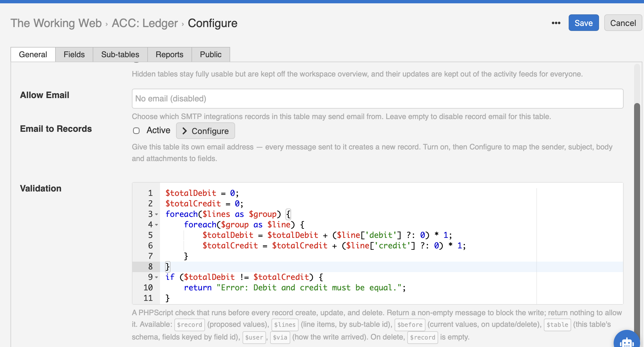Image resolution: width=644 pixels, height=347 pixels.
Task: Click the $via variable tag
Action: [280, 337]
